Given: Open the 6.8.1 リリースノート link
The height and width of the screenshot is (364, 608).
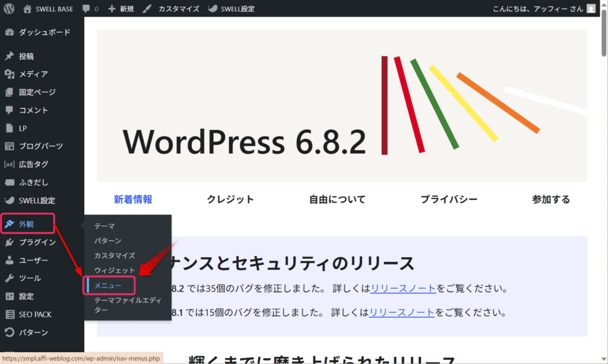Looking at the screenshot, I should [402, 312].
